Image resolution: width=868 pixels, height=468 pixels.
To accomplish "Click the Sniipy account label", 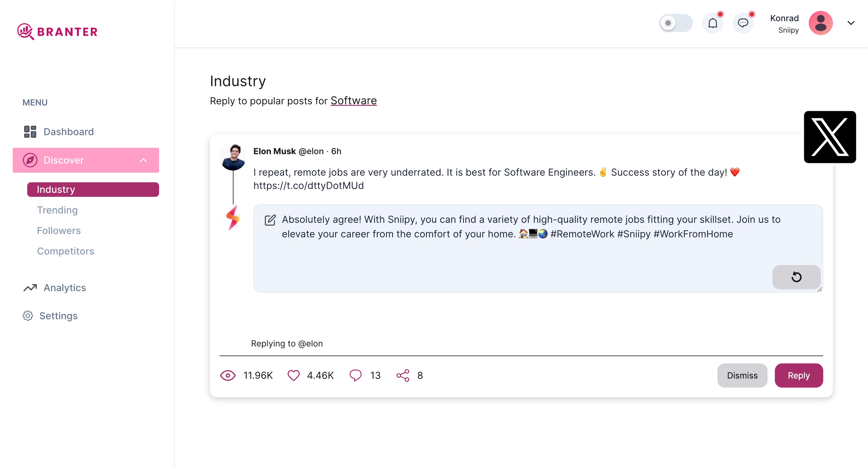I will 788,30.
